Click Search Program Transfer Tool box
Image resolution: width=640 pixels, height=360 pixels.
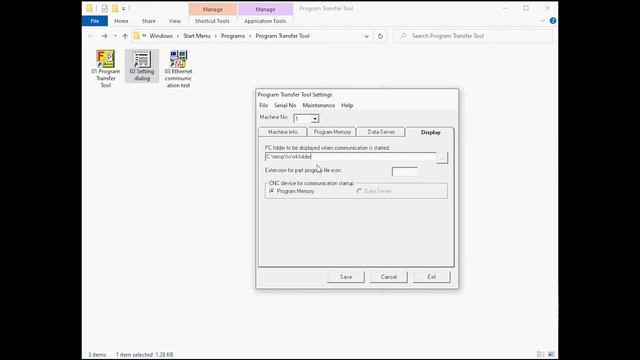tap(473, 36)
